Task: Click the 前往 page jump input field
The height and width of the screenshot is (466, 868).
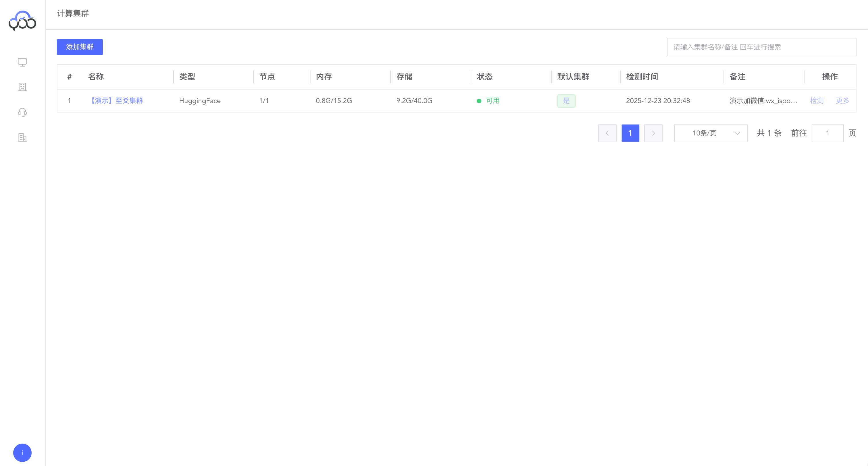Action: (x=828, y=133)
